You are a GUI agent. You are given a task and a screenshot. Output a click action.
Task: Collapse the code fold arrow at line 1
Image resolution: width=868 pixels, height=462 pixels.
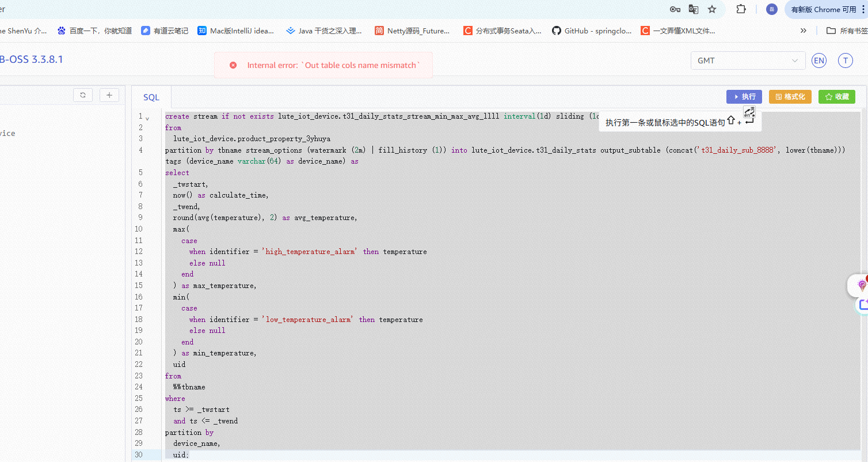[147, 118]
